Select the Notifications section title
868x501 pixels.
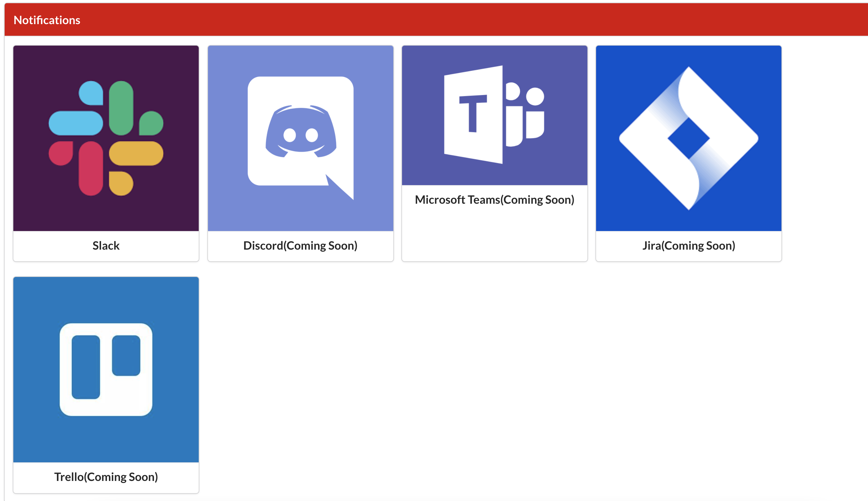click(47, 20)
